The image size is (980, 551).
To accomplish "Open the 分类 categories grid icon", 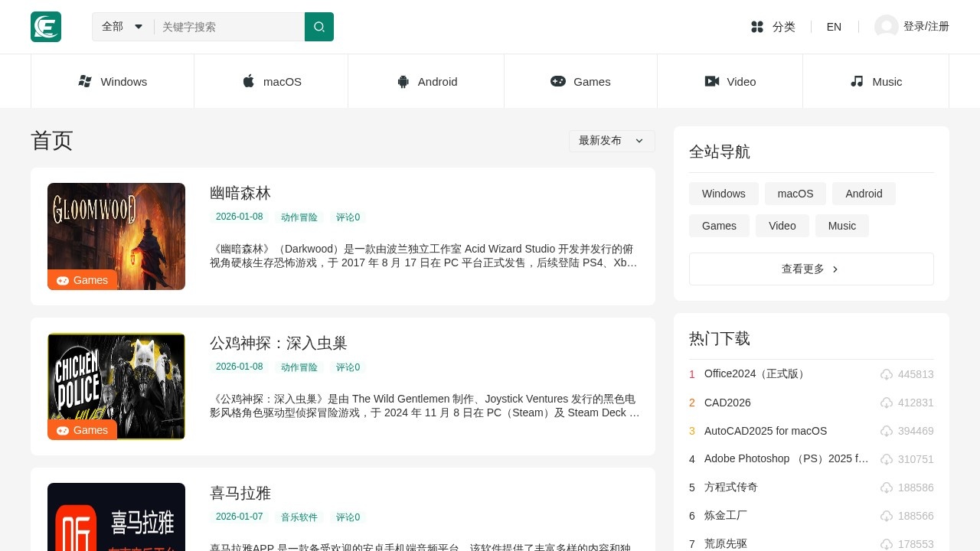I will pyautogui.click(x=757, y=27).
